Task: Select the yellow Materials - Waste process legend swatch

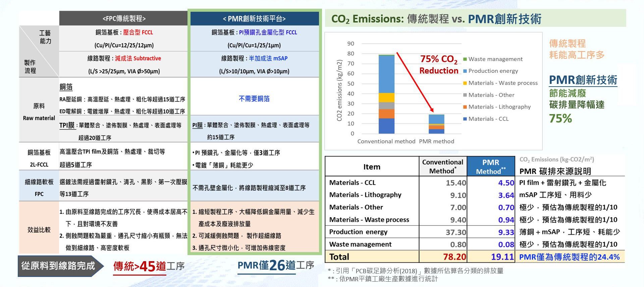Action: point(465,83)
